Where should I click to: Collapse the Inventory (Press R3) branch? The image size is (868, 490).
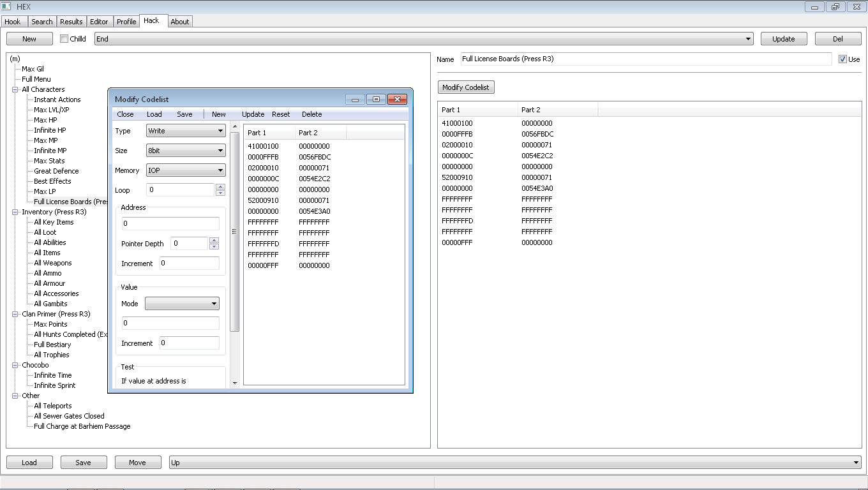tap(14, 211)
